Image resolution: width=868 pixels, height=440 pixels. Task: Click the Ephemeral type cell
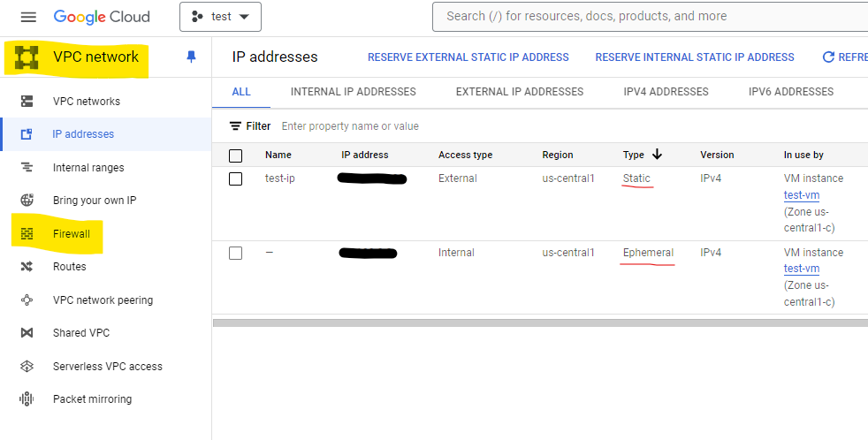pos(648,253)
